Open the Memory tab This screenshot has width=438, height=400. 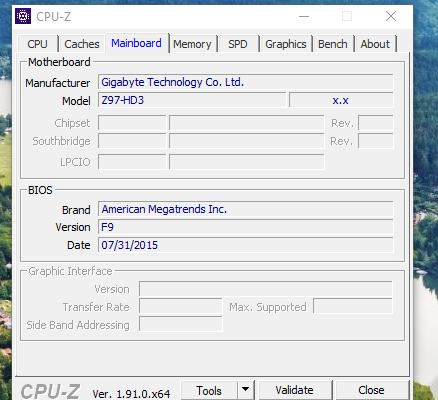[x=192, y=44]
